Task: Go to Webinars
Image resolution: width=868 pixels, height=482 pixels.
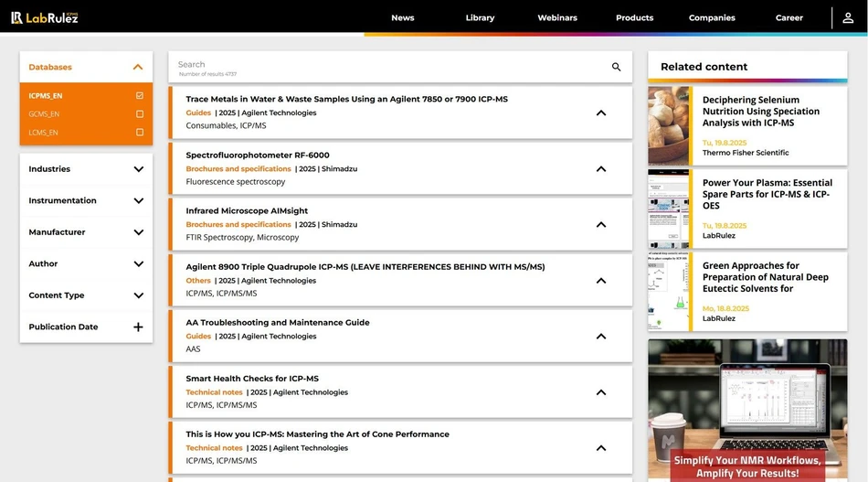Action: coord(557,17)
